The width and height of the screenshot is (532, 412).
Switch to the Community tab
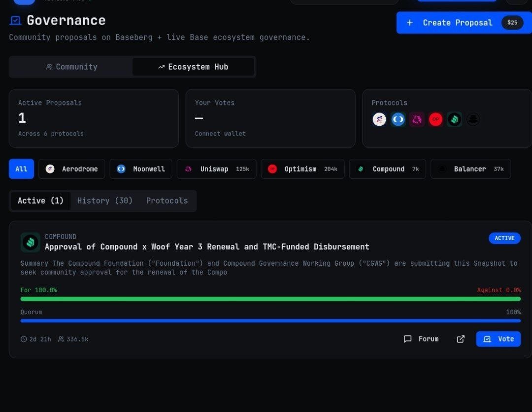pos(71,67)
